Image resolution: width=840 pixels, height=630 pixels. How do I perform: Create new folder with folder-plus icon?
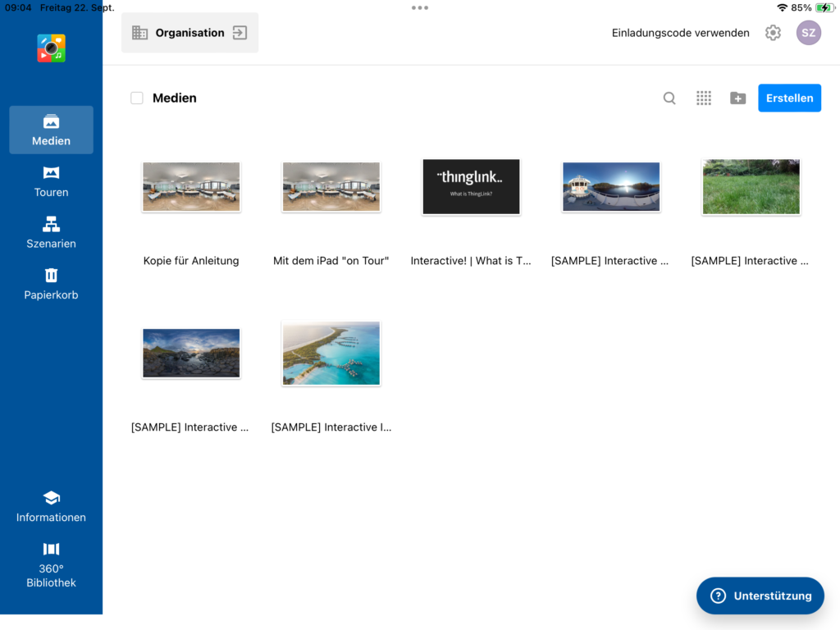click(x=737, y=98)
